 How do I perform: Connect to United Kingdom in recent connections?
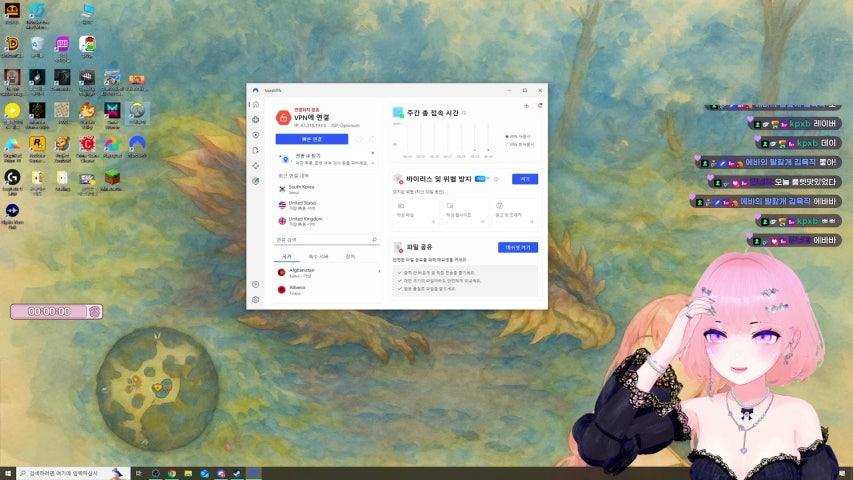pos(326,221)
